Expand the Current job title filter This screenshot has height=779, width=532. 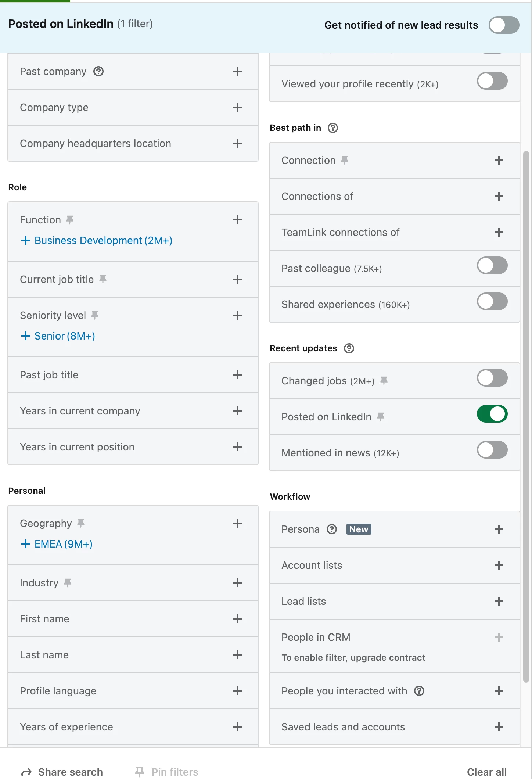237,279
